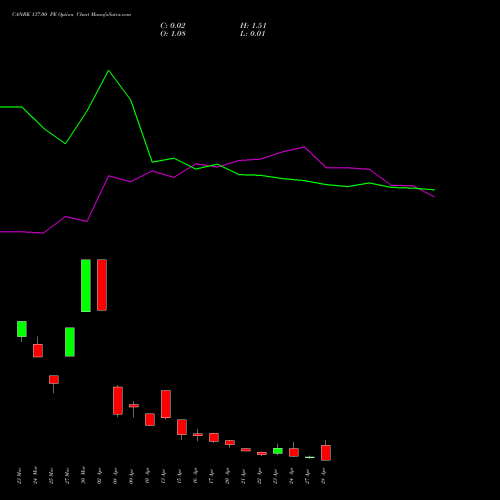Click the peak of the purple indicator line
500x500 pixels.
click(304, 147)
